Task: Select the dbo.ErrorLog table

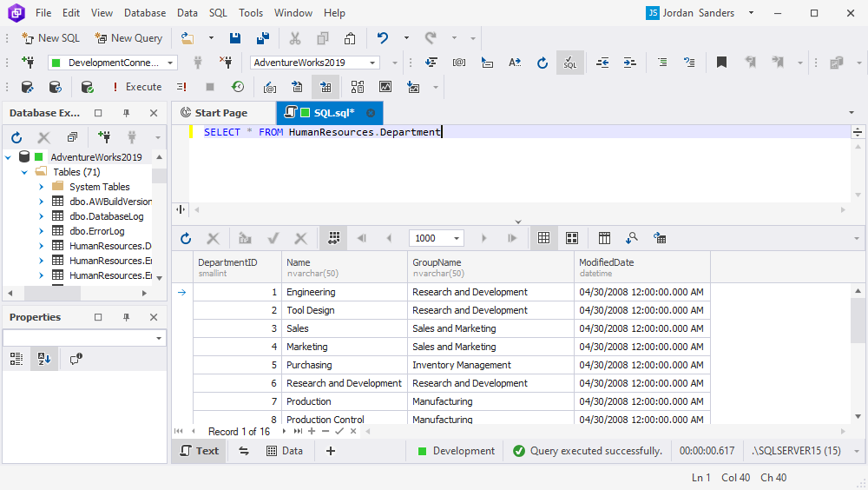Action: tap(97, 231)
